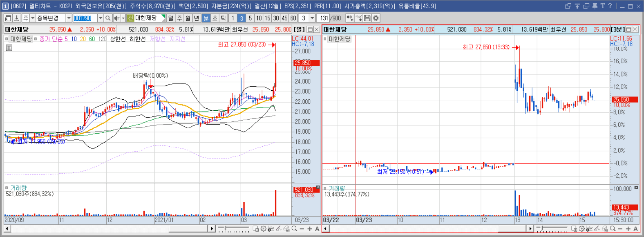
Task: Click magnifier icon below the left chart
Action: point(295,229)
